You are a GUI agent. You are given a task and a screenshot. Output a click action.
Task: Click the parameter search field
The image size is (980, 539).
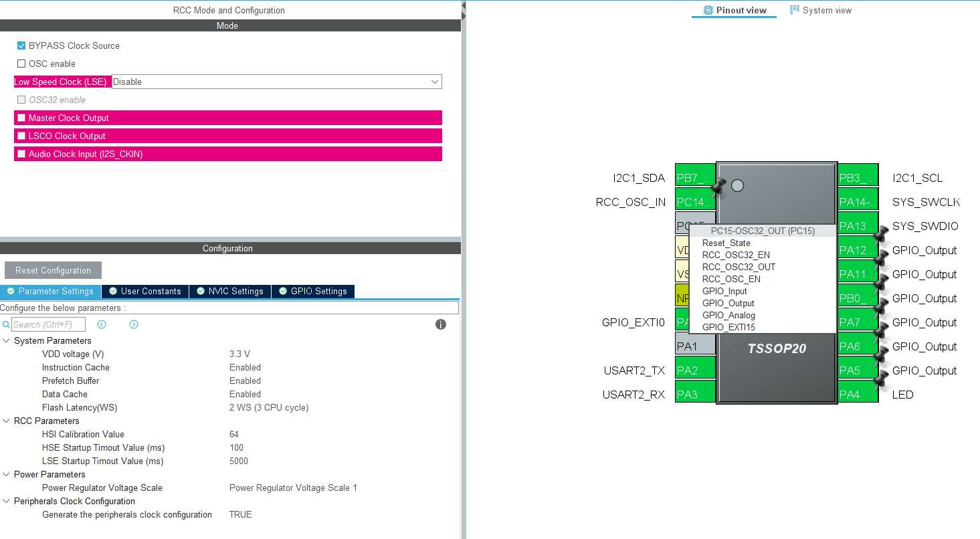click(49, 324)
